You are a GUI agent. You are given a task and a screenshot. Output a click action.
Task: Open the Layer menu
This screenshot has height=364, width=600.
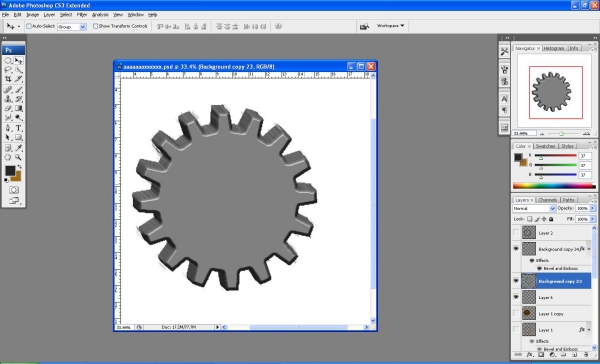point(49,15)
